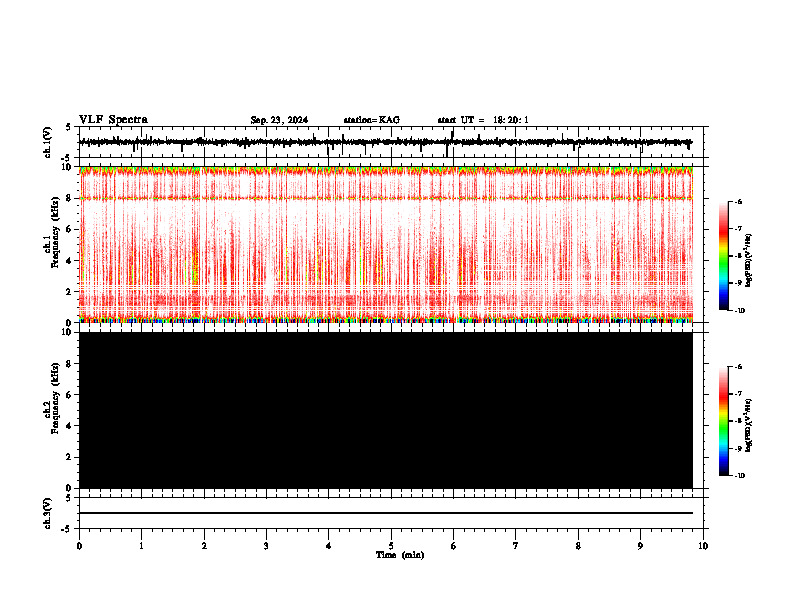Click the "-8" label on the lower colorbar
The width and height of the screenshot is (792, 612).
[738, 421]
